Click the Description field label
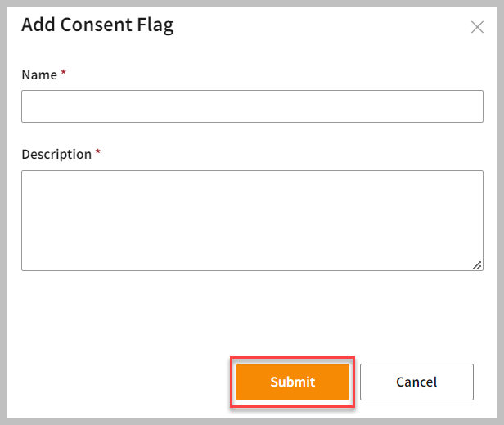 pos(56,154)
